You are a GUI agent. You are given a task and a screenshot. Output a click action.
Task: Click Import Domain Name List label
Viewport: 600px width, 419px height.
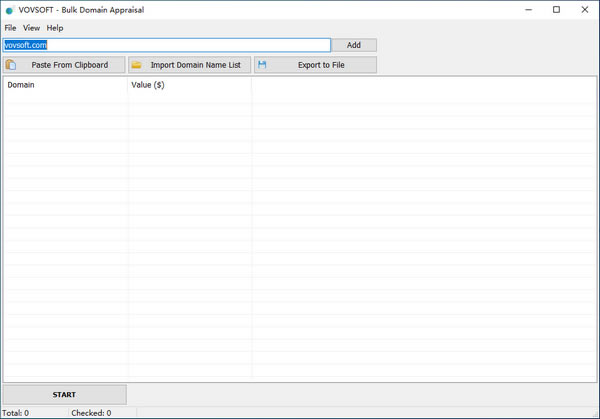pos(196,65)
